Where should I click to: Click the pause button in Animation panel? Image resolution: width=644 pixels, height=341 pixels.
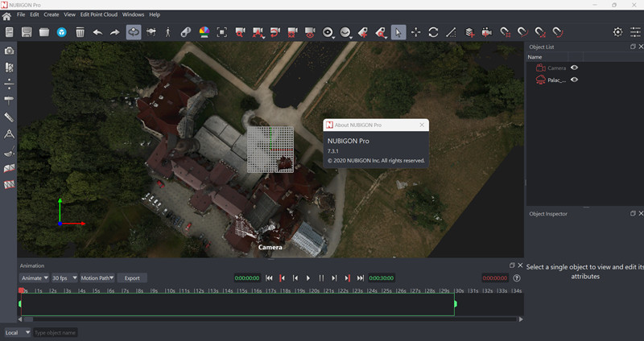coord(321,278)
